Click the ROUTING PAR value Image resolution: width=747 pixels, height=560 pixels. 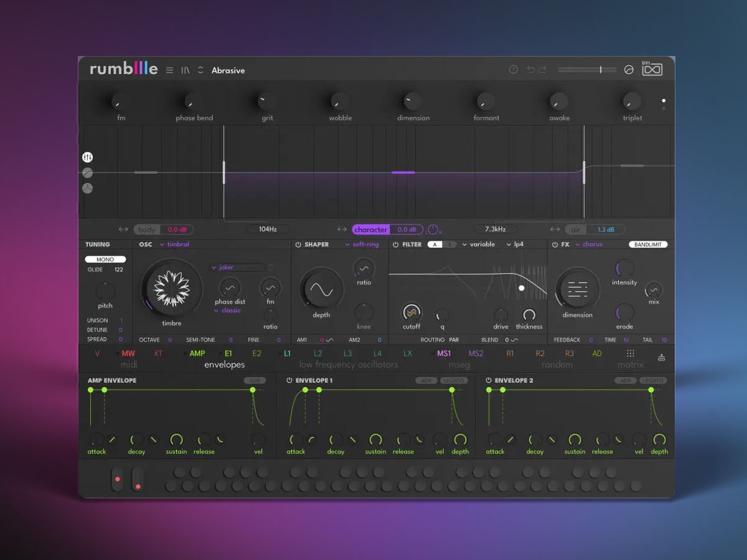(454, 340)
